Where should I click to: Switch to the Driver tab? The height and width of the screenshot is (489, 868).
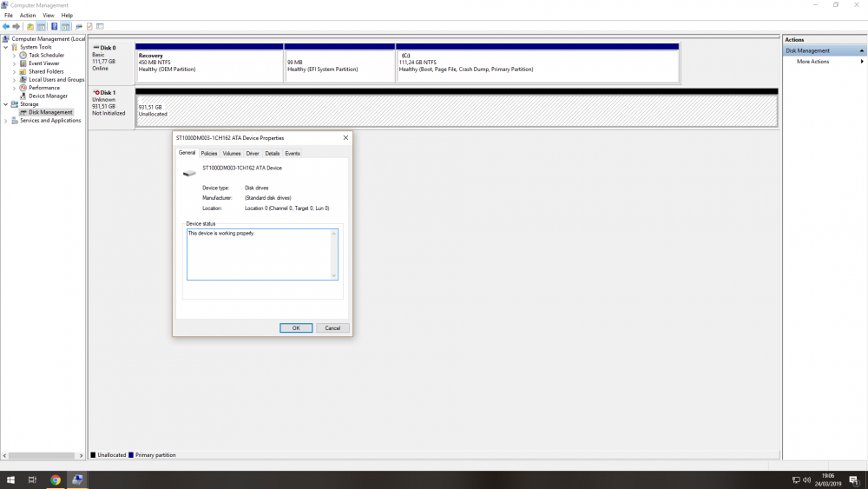click(253, 154)
